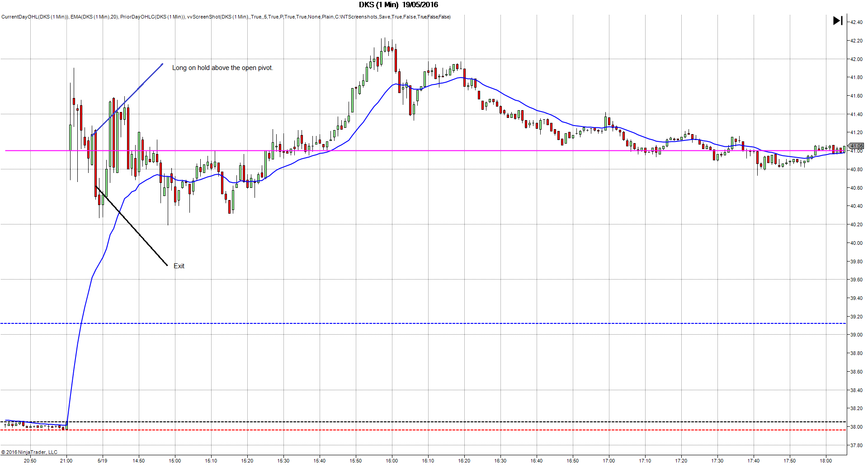Click the 21:00 time axis label
This screenshot has height=467, width=868.
[x=66, y=461]
